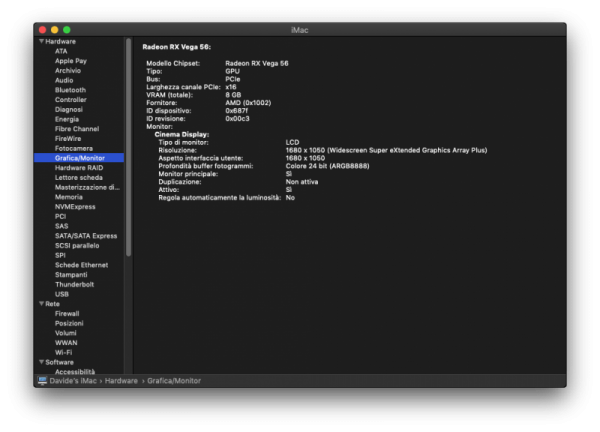Select Thunderbolt from the sidebar
This screenshot has height=432, width=600.
[x=74, y=284]
